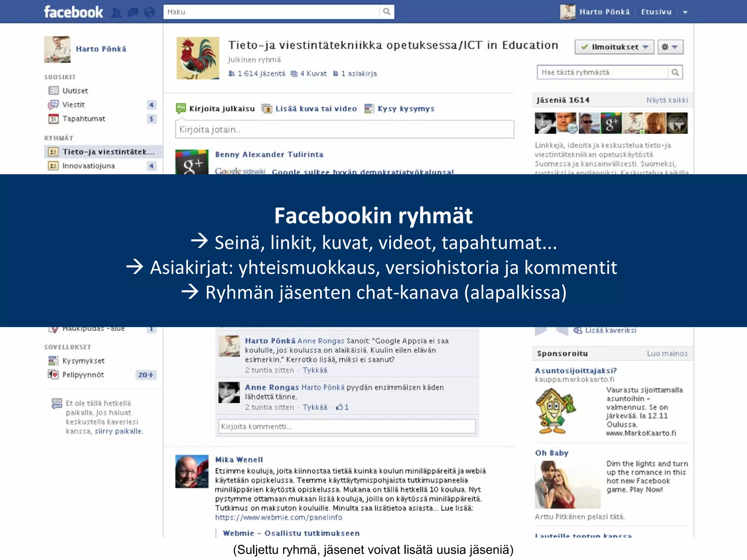Click Mika Wenell post avatar
This screenshot has height=560, width=747.
(x=192, y=471)
